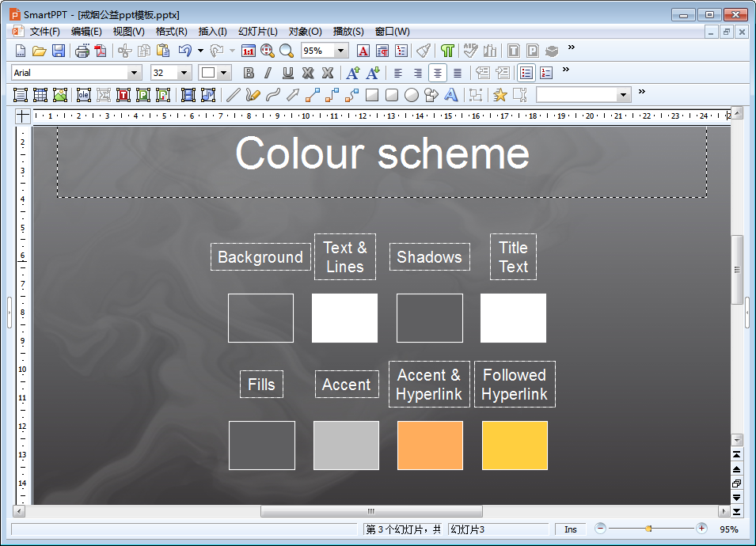The width and height of the screenshot is (756, 546).
Task: Open the 编辑(E) menu
Action: coord(86,32)
